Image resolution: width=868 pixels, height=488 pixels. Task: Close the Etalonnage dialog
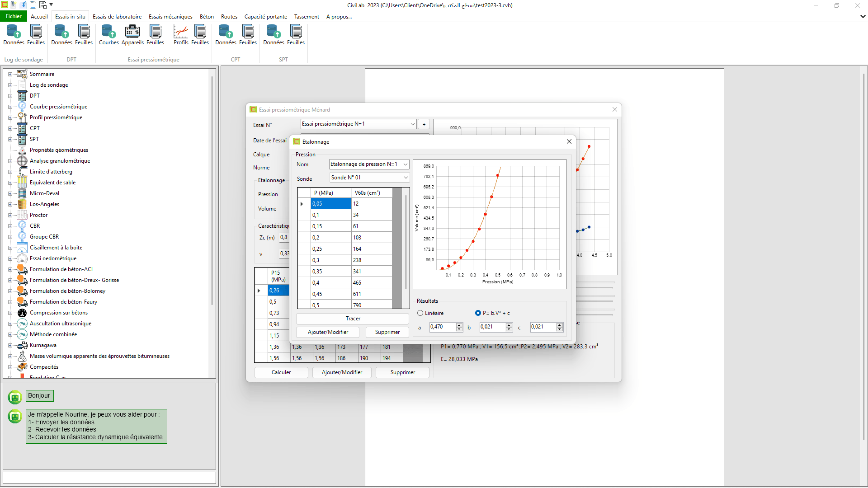(569, 142)
